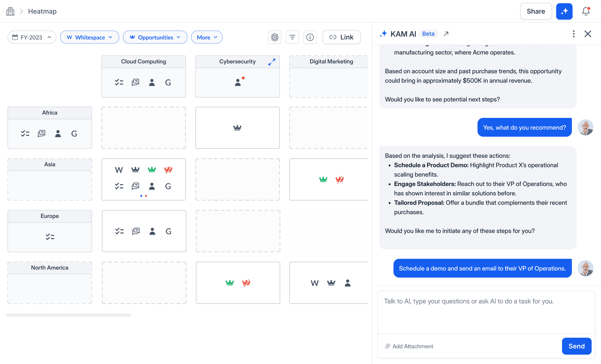The width and height of the screenshot is (601, 364).
Task: Click the Talk to AI input field
Action: (x=486, y=312)
